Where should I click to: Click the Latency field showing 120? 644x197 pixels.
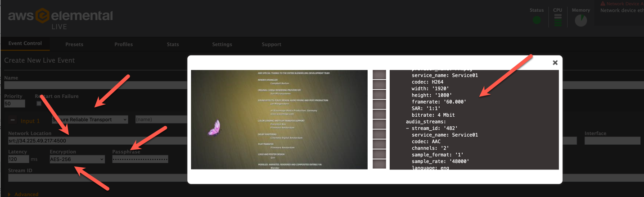tap(18, 159)
